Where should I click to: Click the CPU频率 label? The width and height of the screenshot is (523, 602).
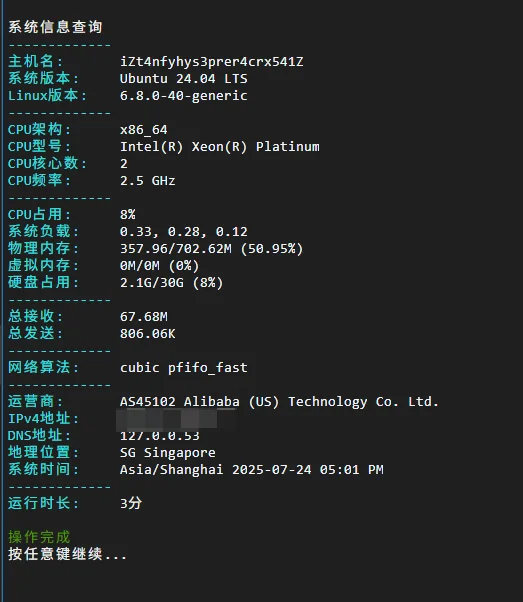coord(39,180)
